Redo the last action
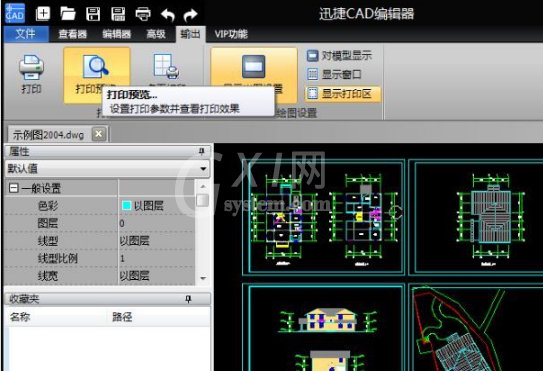 190,15
